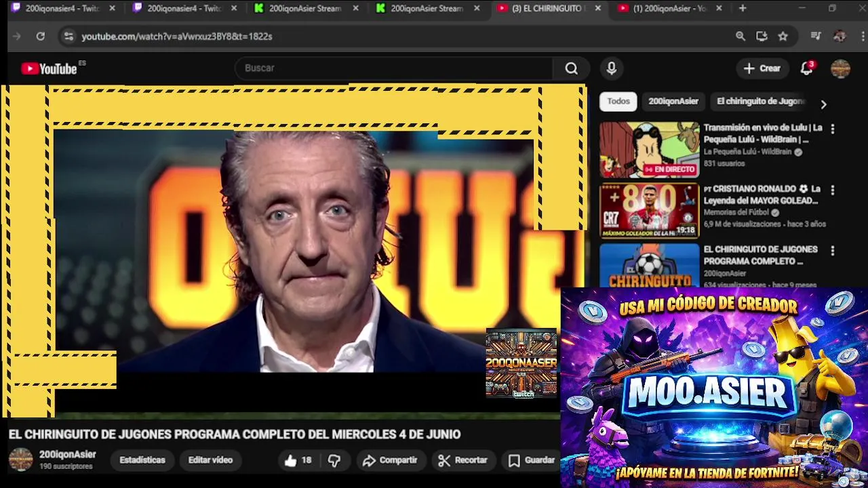Open options menu for Cristiano Ronaldo video
Image resolution: width=868 pixels, height=488 pixels.
(x=833, y=190)
